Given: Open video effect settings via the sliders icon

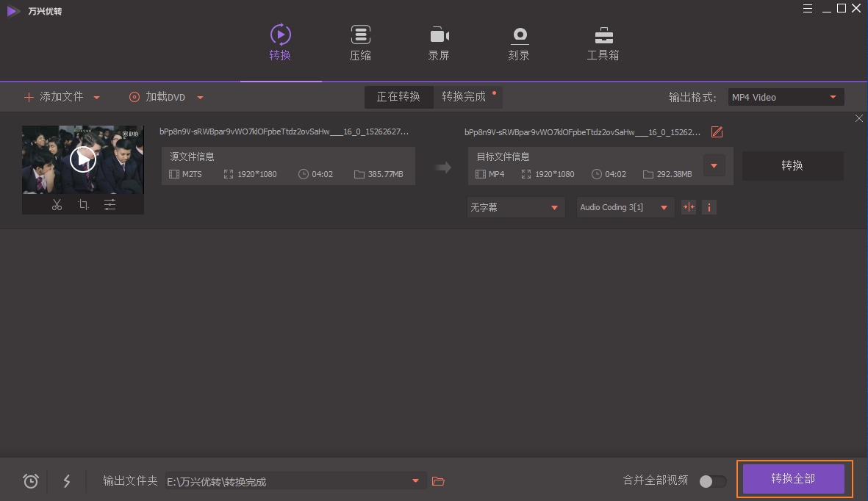Looking at the screenshot, I should point(110,205).
